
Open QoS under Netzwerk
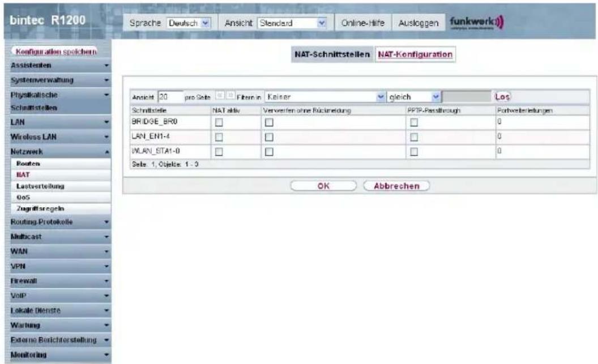pos(61,198)
